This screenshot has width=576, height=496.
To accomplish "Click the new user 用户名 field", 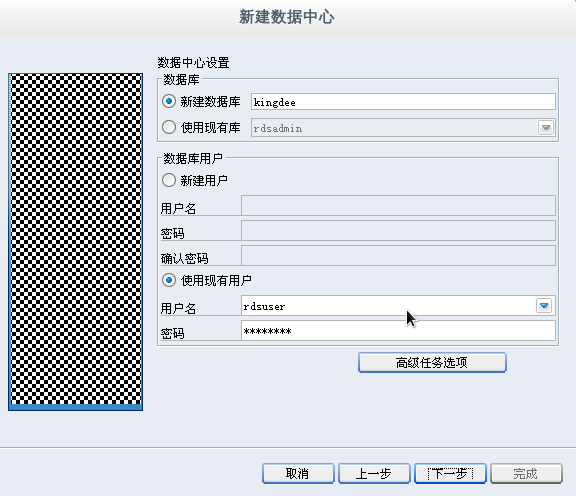I will coord(398,205).
